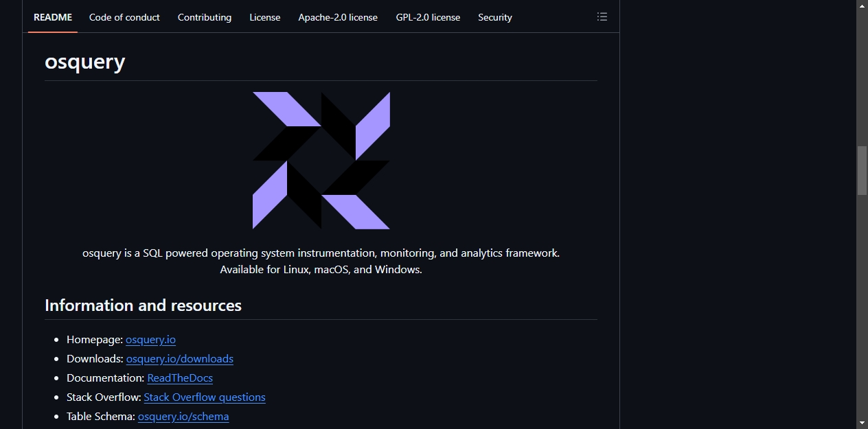The width and height of the screenshot is (868, 429).
Task: Click the 'Homepage:' label text
Action: coord(95,340)
